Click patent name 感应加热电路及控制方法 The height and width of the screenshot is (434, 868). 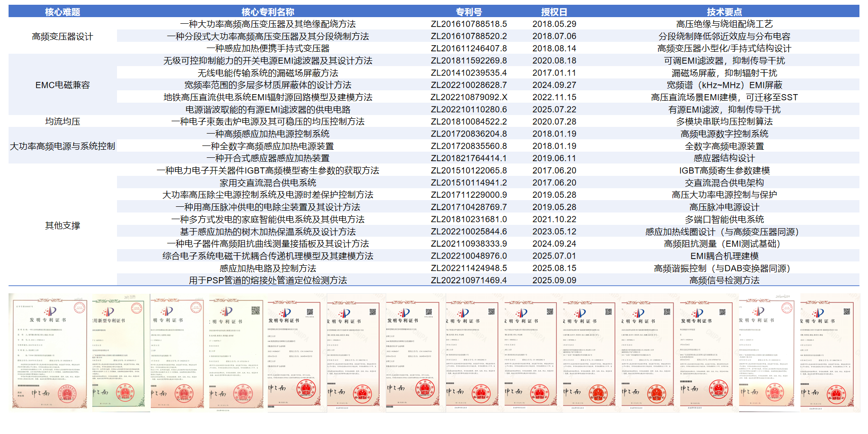(x=268, y=269)
